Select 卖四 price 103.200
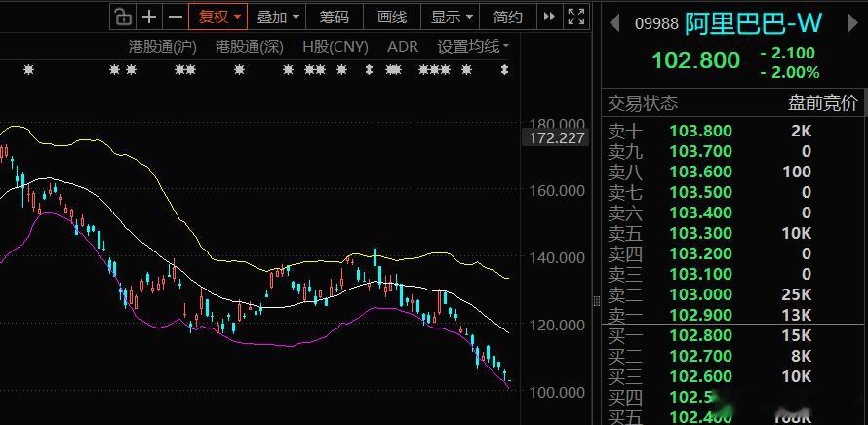This screenshot has height=425, width=868. 701,254
